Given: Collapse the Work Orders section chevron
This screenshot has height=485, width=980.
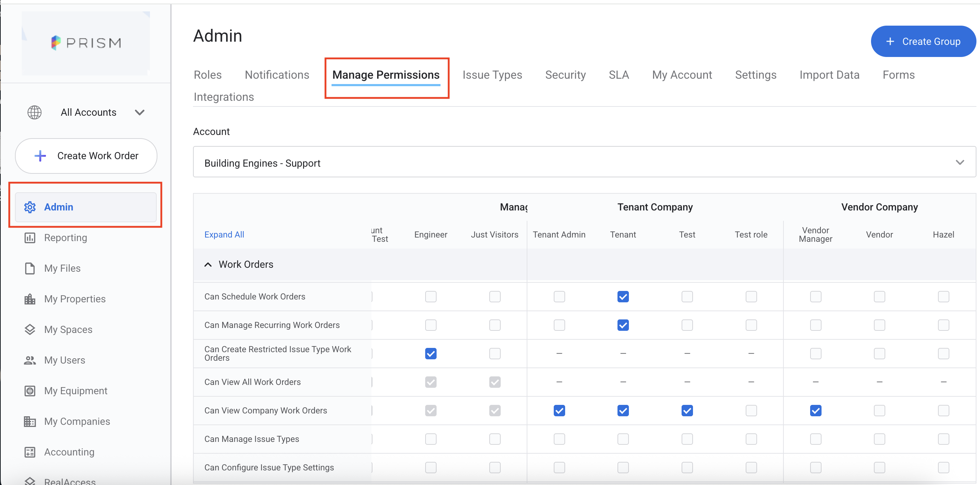Looking at the screenshot, I should (x=208, y=264).
